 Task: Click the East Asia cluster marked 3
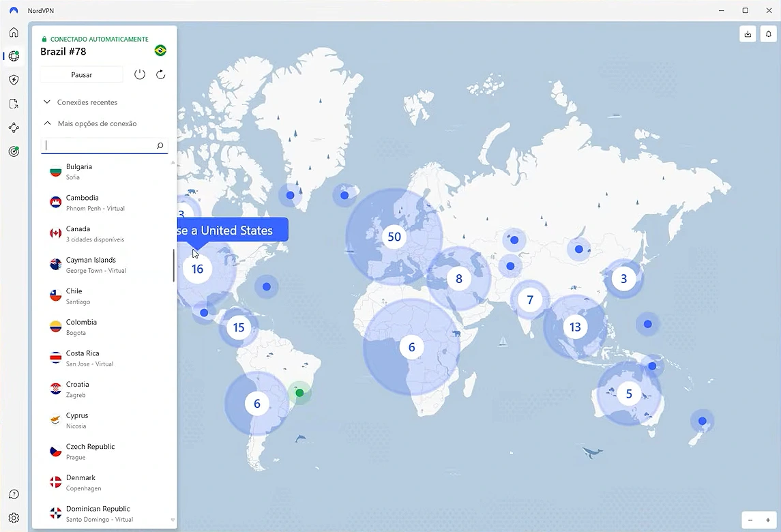click(623, 278)
